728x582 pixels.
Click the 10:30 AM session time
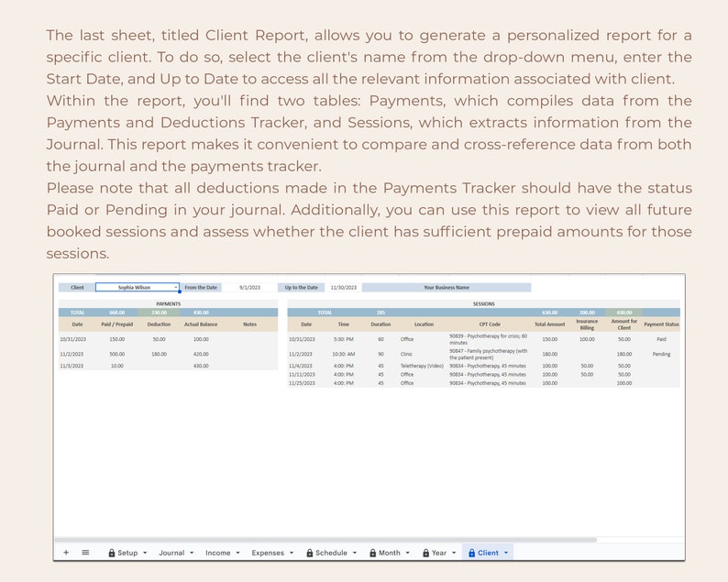pyautogui.click(x=344, y=354)
